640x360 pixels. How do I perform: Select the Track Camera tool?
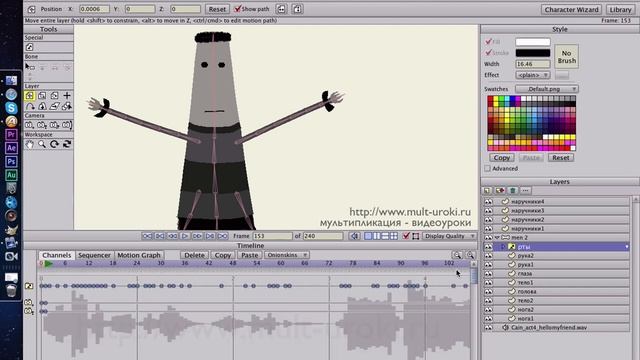pos(29,125)
